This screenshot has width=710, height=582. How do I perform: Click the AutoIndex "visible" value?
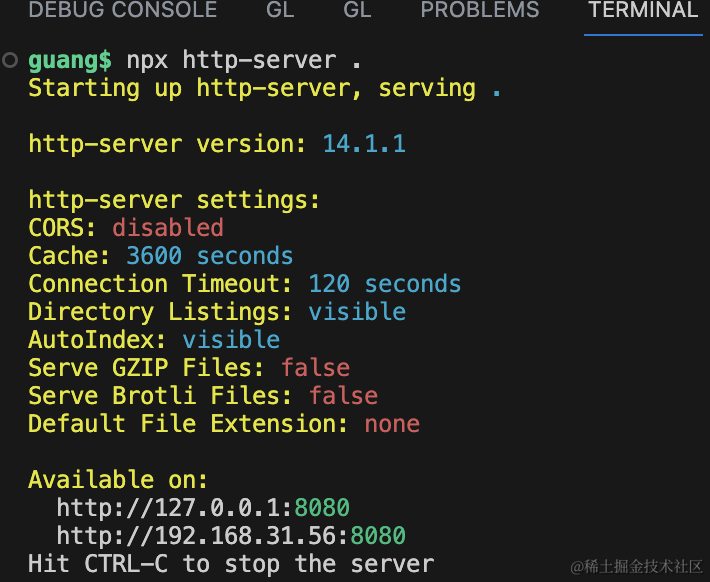coord(231,340)
